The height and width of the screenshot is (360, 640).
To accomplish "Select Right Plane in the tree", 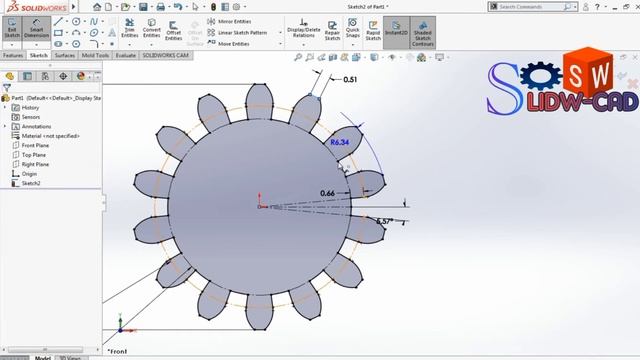I will [35, 164].
